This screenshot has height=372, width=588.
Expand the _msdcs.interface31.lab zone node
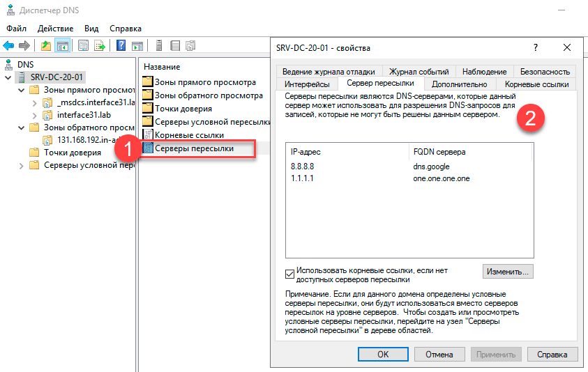pyautogui.click(x=34, y=102)
